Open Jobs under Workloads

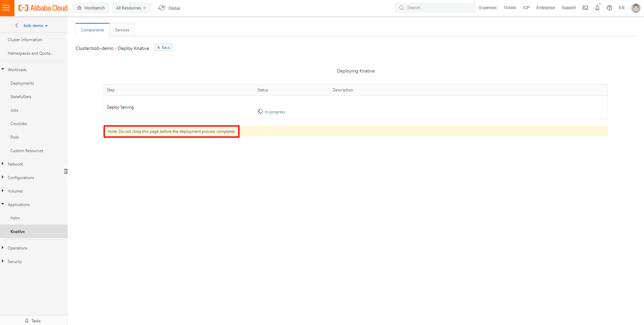pos(14,110)
